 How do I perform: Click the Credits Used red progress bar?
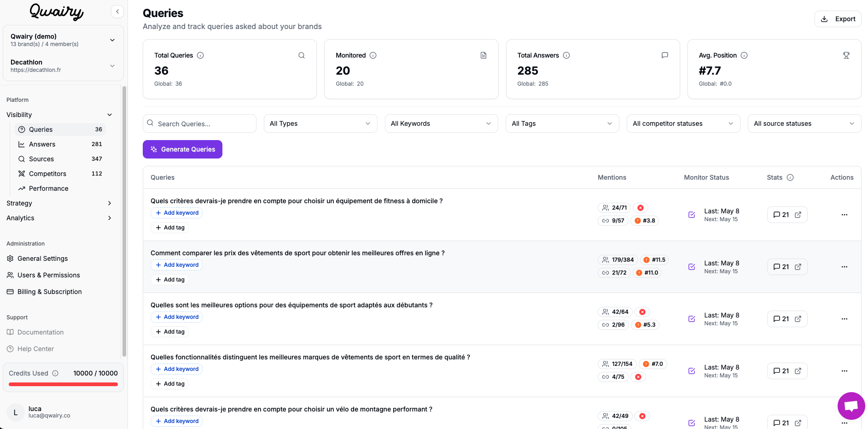63,384
